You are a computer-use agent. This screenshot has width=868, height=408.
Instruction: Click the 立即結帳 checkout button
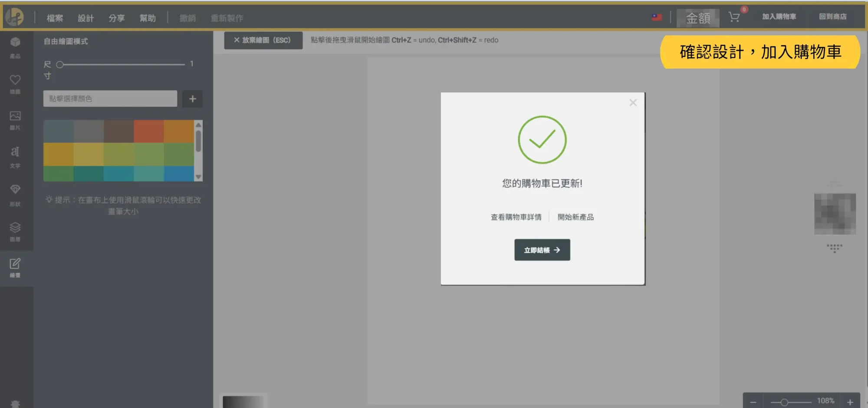tap(542, 250)
